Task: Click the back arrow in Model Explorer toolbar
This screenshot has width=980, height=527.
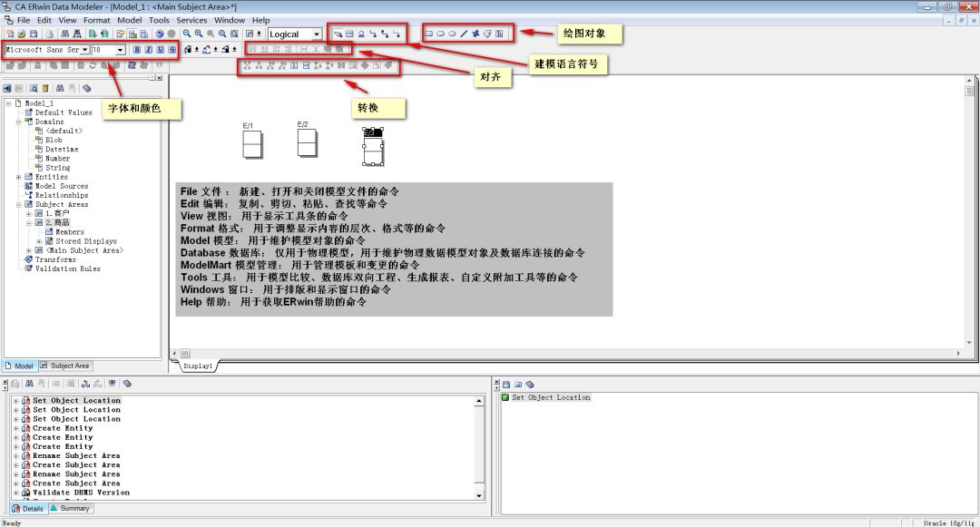Action: pos(7,88)
